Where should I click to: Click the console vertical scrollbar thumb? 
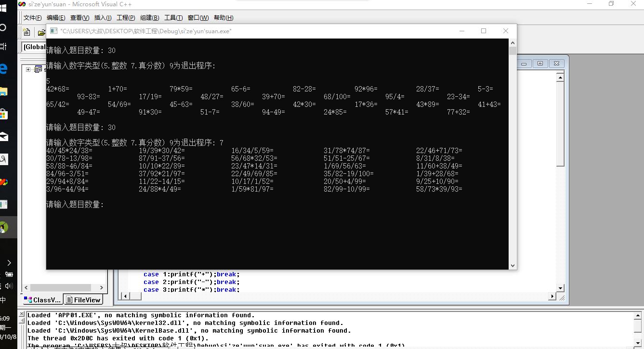pyautogui.click(x=513, y=51)
